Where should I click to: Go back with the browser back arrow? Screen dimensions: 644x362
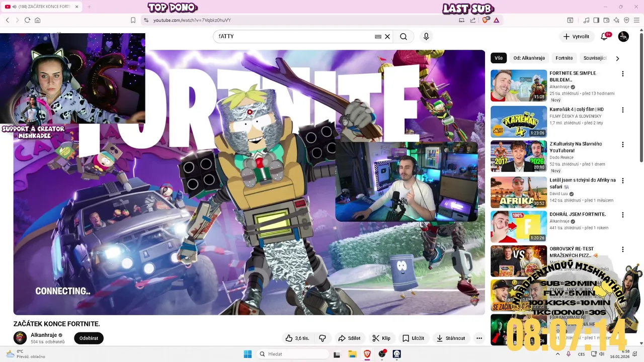coord(8,20)
